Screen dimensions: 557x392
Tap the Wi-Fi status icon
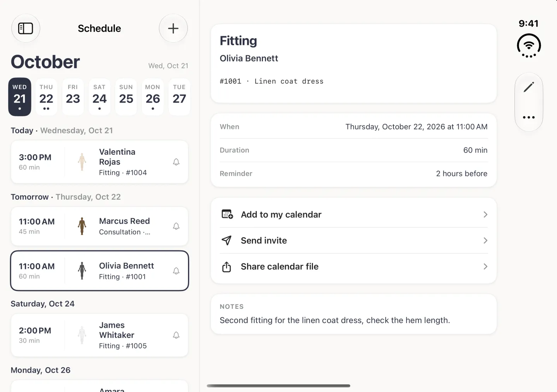[529, 46]
